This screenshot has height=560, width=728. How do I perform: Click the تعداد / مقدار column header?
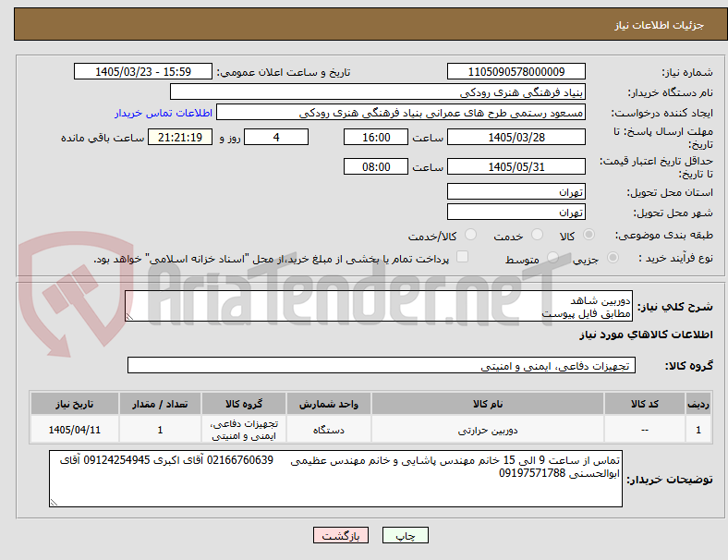coord(160,404)
